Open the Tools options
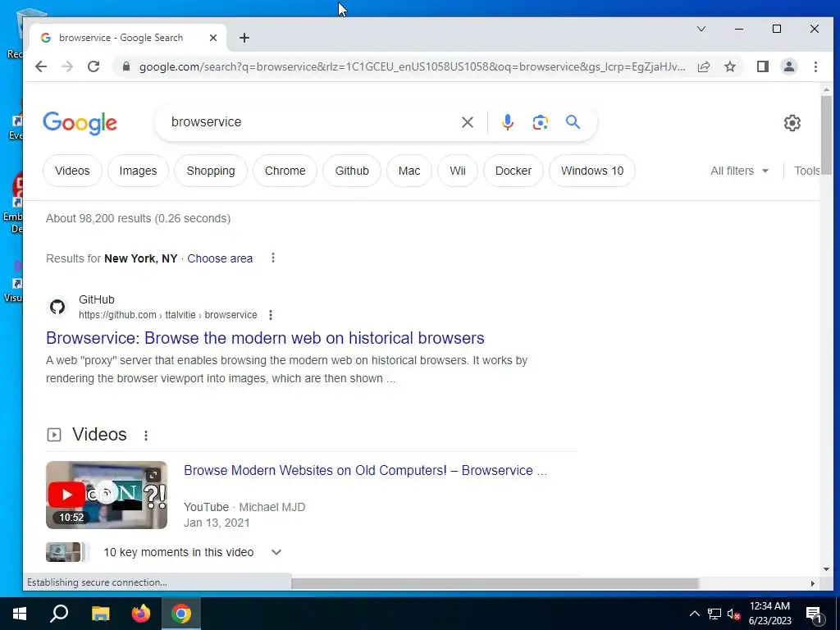840x630 pixels. (x=807, y=171)
